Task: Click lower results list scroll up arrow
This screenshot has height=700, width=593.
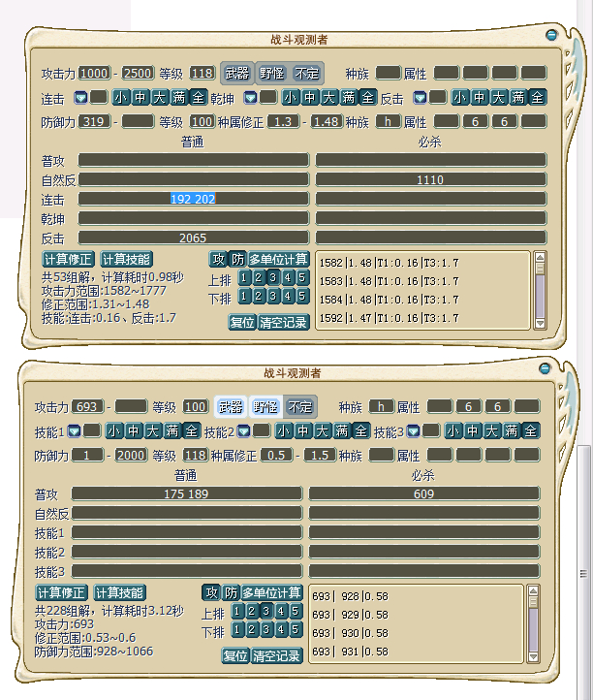Action: [533, 591]
